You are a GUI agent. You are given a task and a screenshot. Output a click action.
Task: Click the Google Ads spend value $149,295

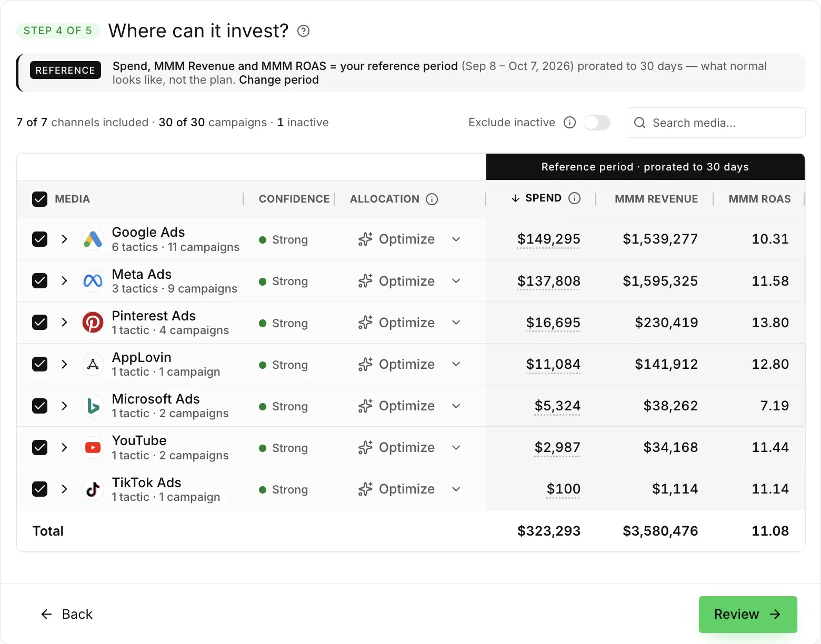pyautogui.click(x=549, y=239)
